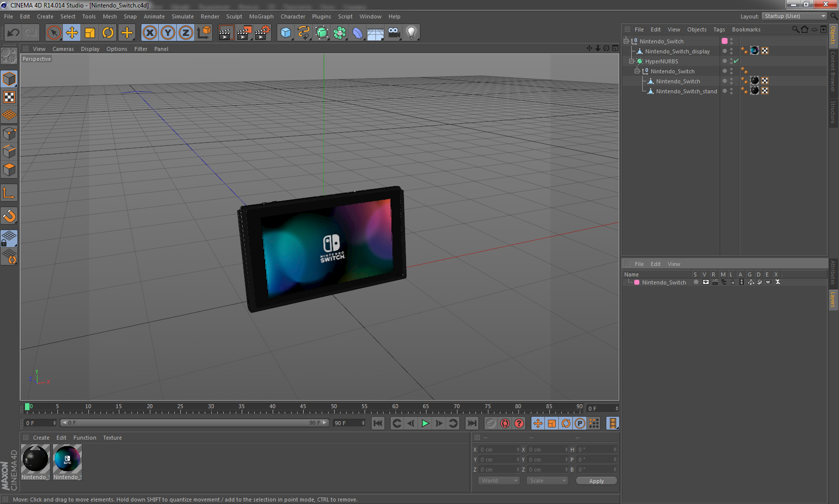The height and width of the screenshot is (504, 839).
Task: Open the MoGraph menu
Action: pyautogui.click(x=261, y=16)
